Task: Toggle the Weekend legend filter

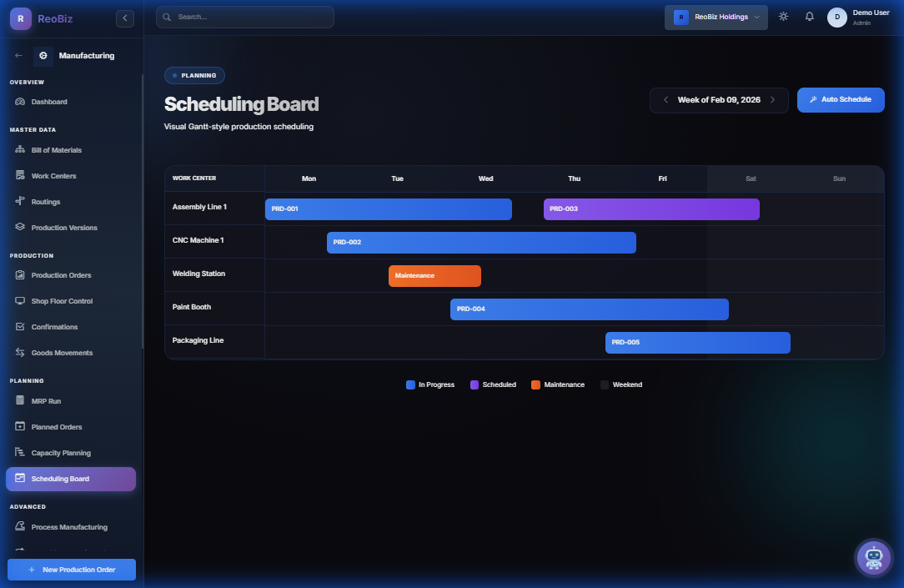Action: [621, 384]
